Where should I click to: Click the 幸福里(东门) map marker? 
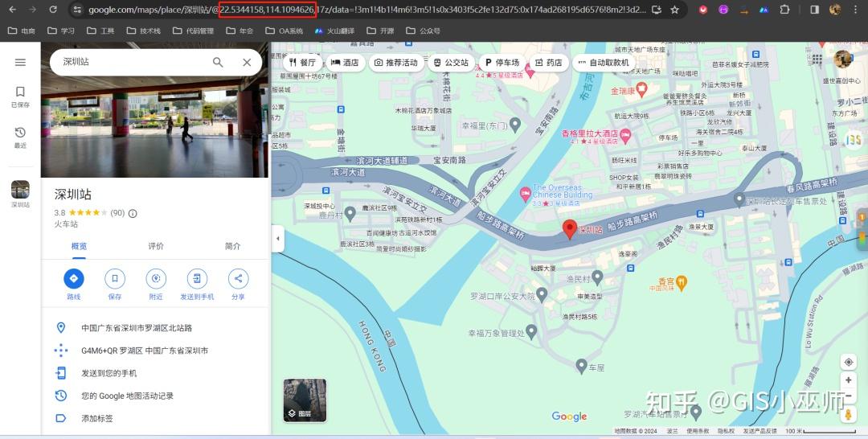point(515,125)
